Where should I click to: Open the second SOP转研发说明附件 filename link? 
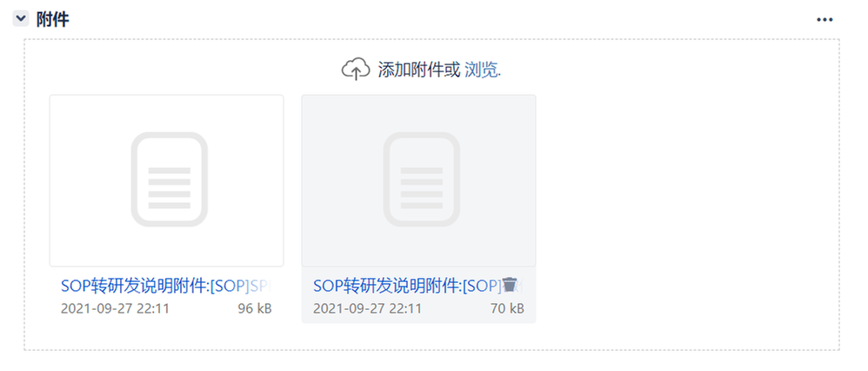coord(407,286)
